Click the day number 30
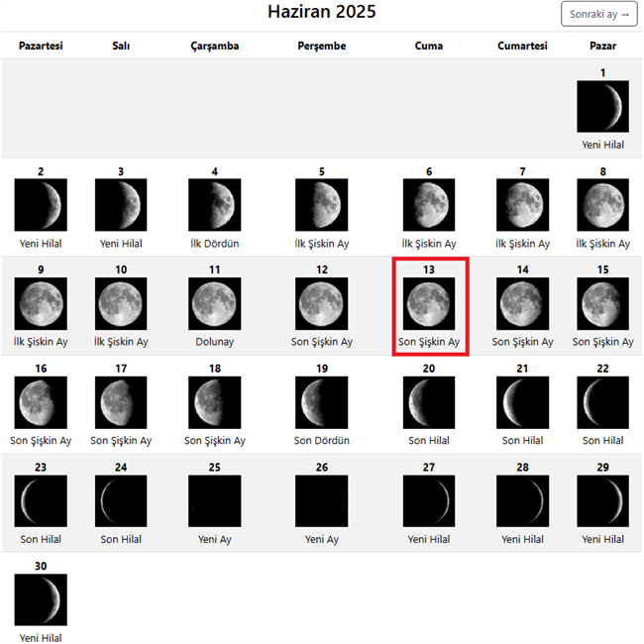 pos(41,566)
